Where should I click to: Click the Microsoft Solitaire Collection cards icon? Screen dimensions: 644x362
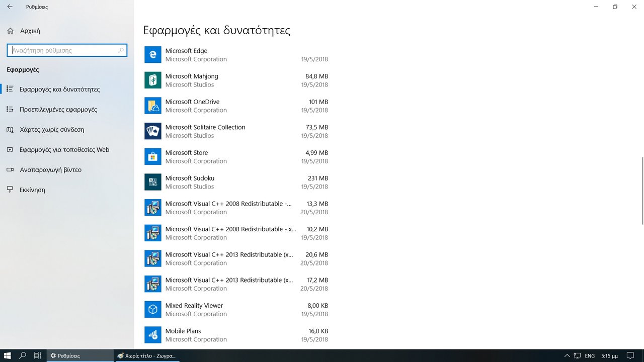(153, 131)
